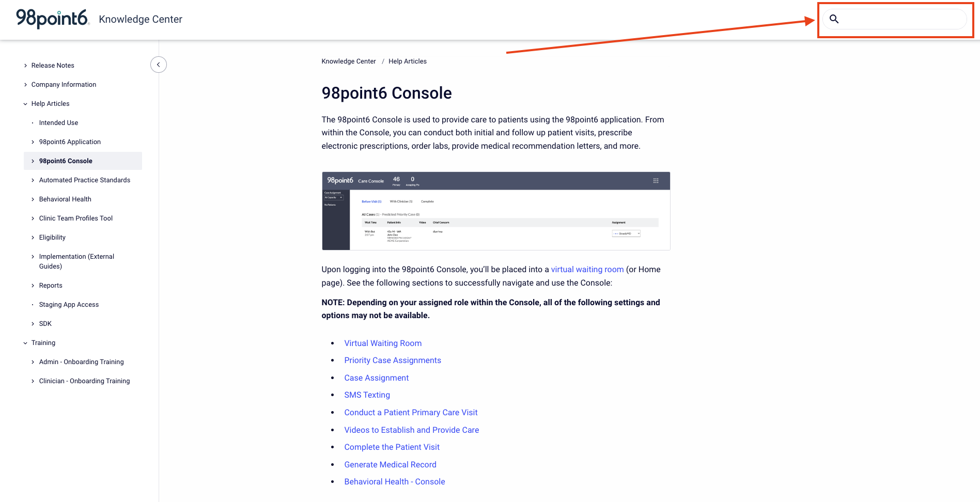Open Clinician - Onboarding Training
The width and height of the screenshot is (980, 502).
click(x=85, y=381)
